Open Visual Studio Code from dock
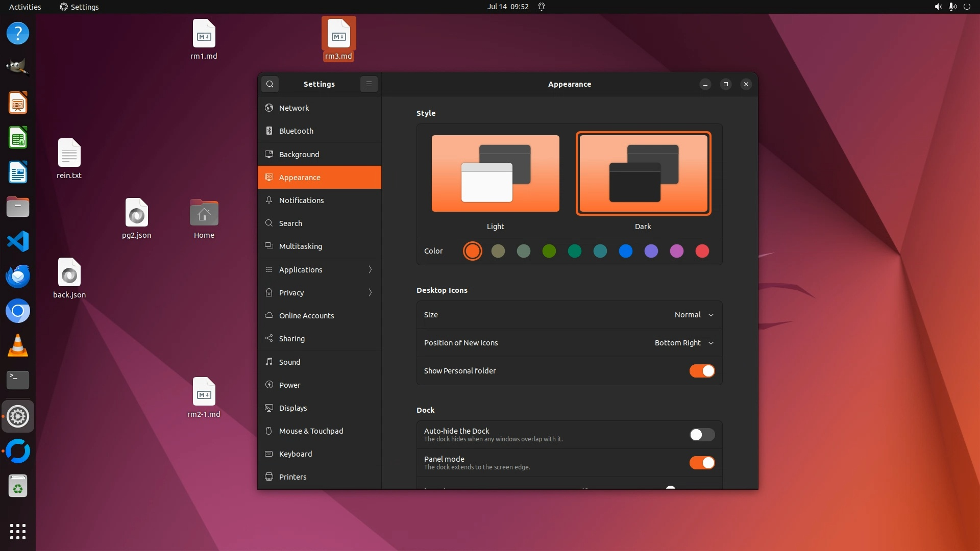 (x=18, y=241)
